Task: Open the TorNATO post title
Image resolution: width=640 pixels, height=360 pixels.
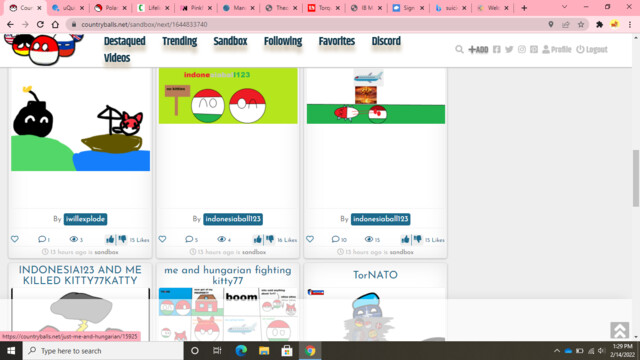Action: [375, 275]
